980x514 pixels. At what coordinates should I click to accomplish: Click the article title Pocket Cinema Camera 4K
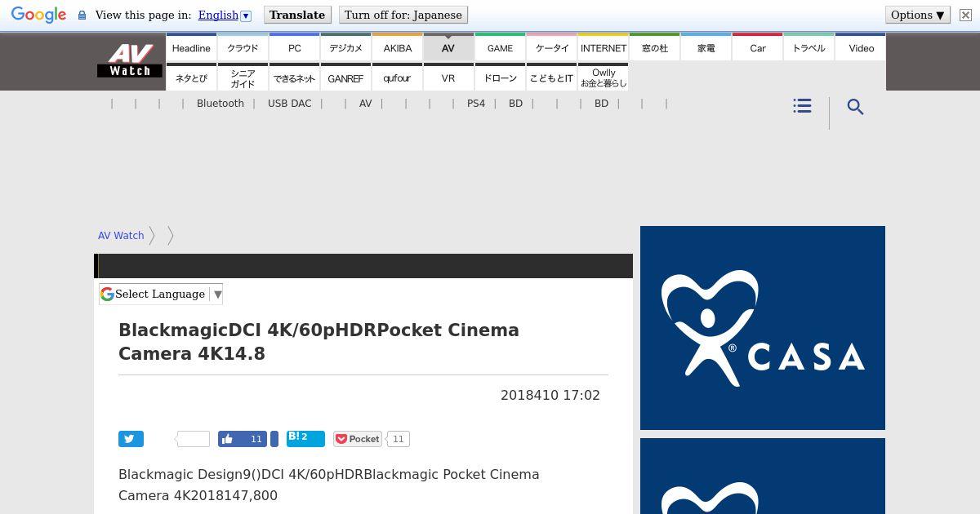coord(318,342)
